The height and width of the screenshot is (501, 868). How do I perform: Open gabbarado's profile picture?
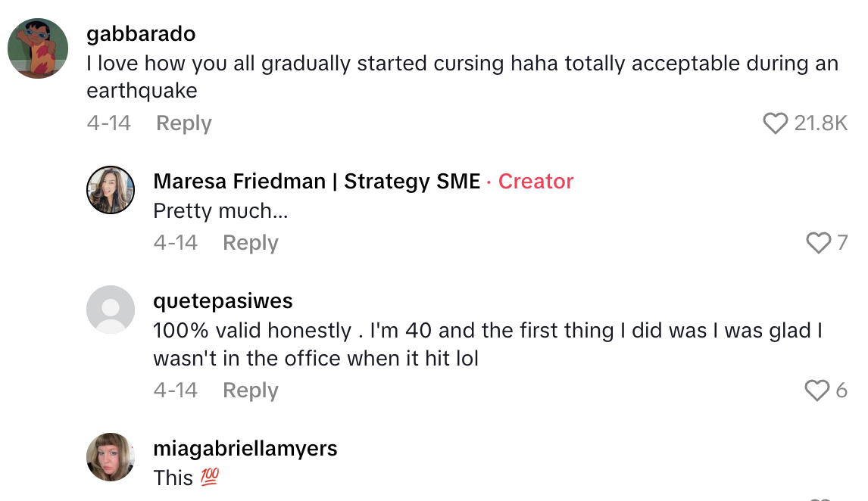[x=38, y=48]
